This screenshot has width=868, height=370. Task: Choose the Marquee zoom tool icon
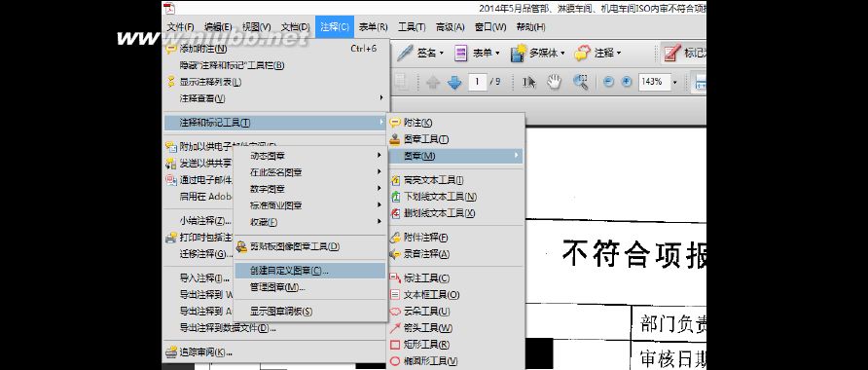[x=580, y=82]
